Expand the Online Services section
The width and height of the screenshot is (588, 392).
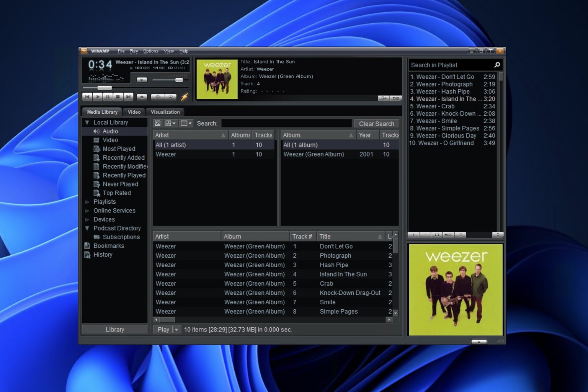click(87, 211)
